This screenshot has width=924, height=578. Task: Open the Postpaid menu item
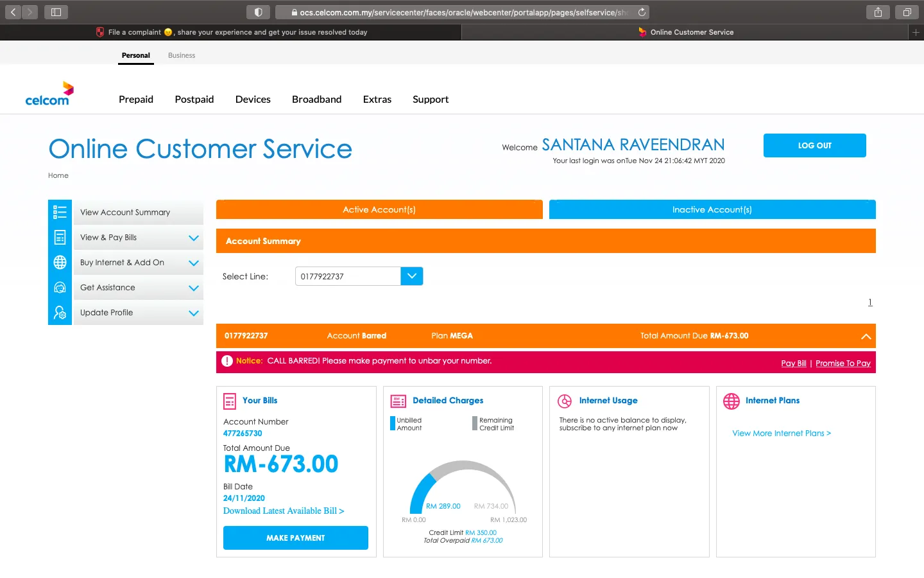point(194,100)
